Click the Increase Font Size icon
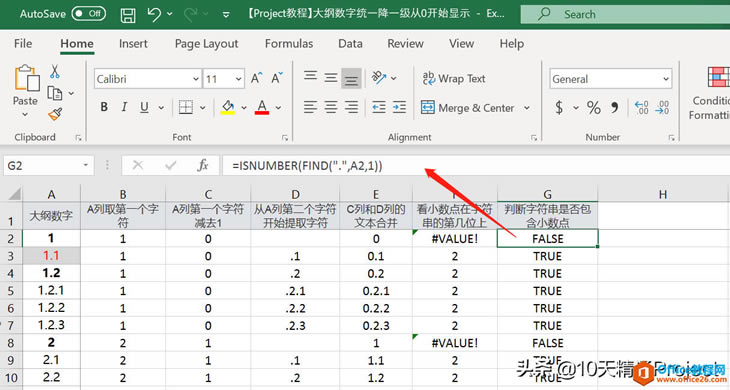Image resolution: width=730 pixels, height=390 pixels. (x=257, y=78)
